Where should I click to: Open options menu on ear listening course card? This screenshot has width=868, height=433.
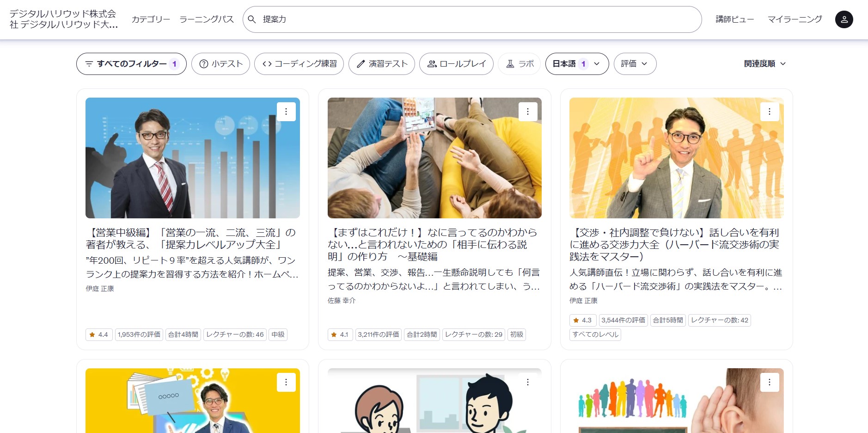(x=769, y=382)
